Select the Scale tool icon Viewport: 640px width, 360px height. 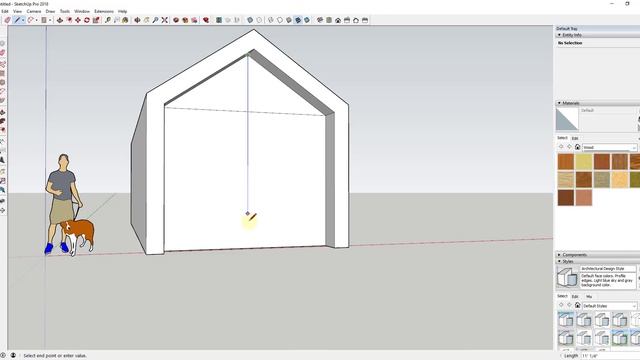[96, 20]
